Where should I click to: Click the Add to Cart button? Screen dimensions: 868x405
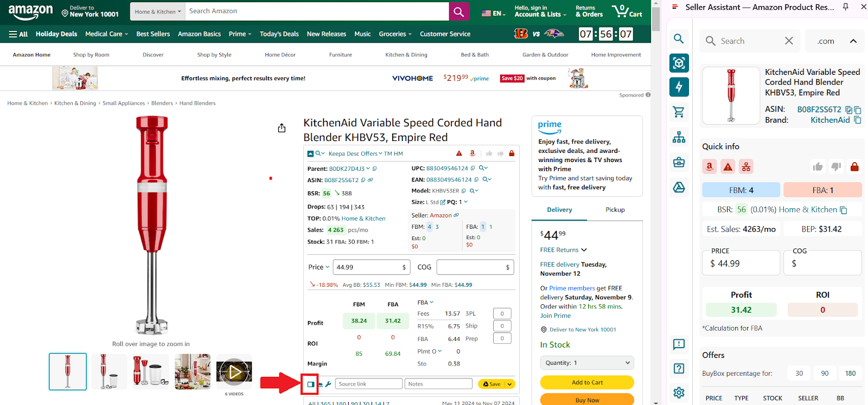587,382
